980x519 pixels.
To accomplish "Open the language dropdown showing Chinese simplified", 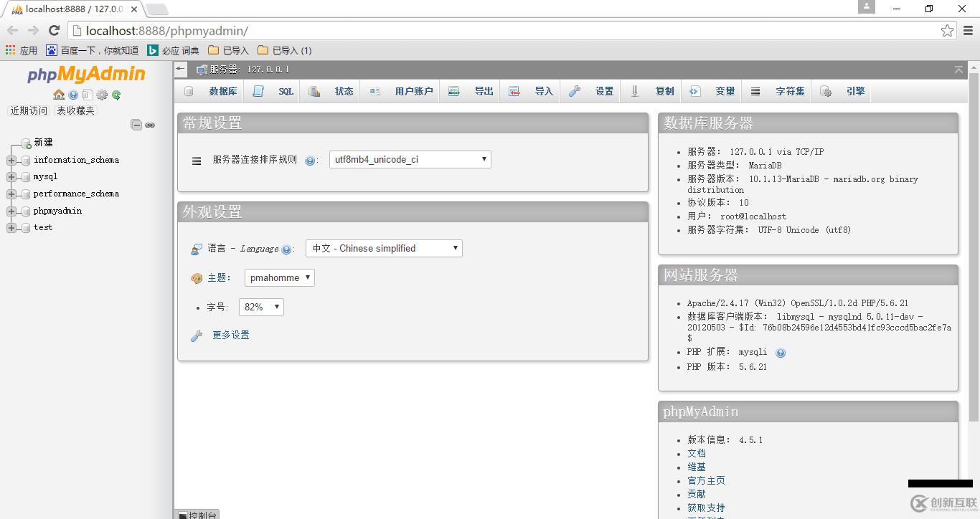I will click(x=384, y=248).
